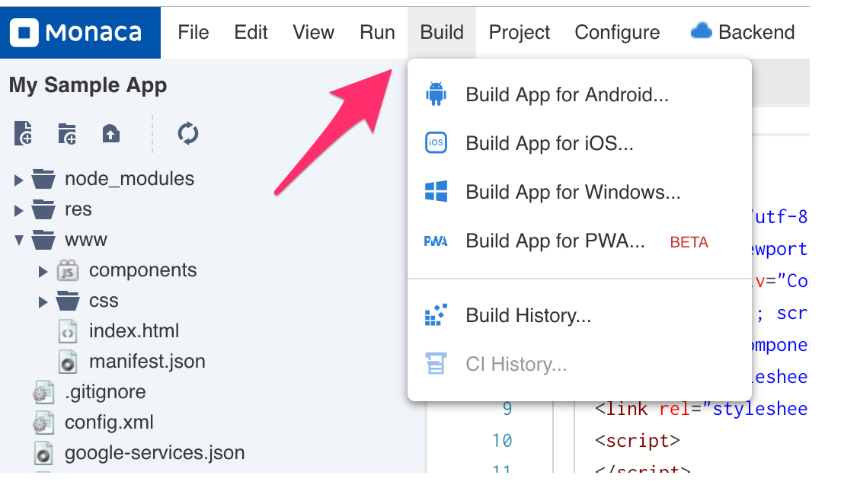
Task: Click the <script> tag in the editor
Action: click(x=637, y=442)
